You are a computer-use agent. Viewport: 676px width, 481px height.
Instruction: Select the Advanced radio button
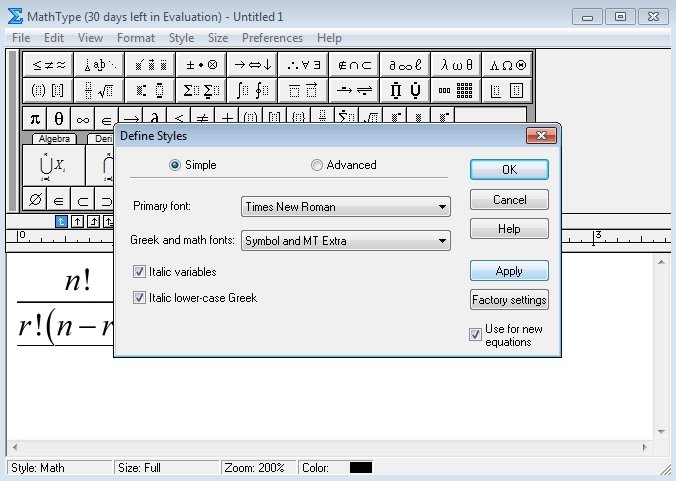click(316, 165)
